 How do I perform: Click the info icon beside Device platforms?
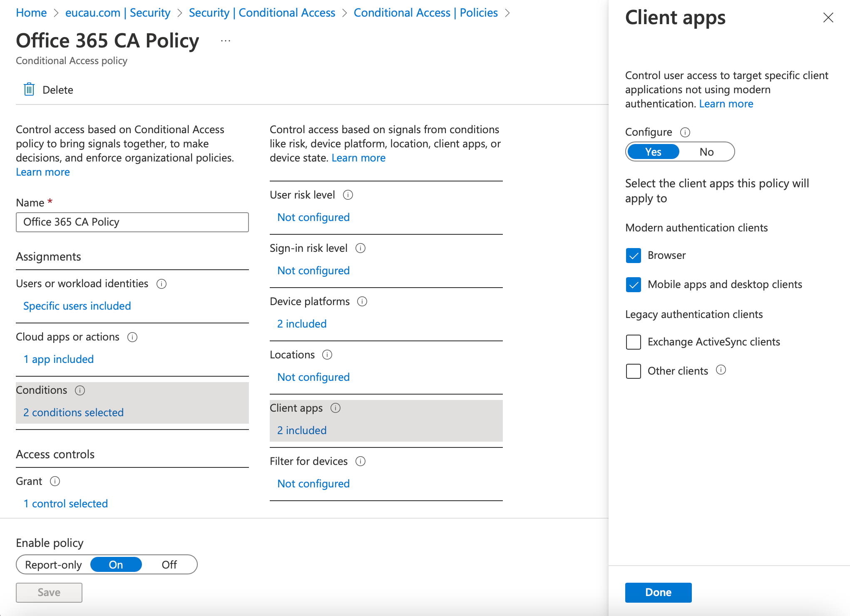[x=362, y=301]
